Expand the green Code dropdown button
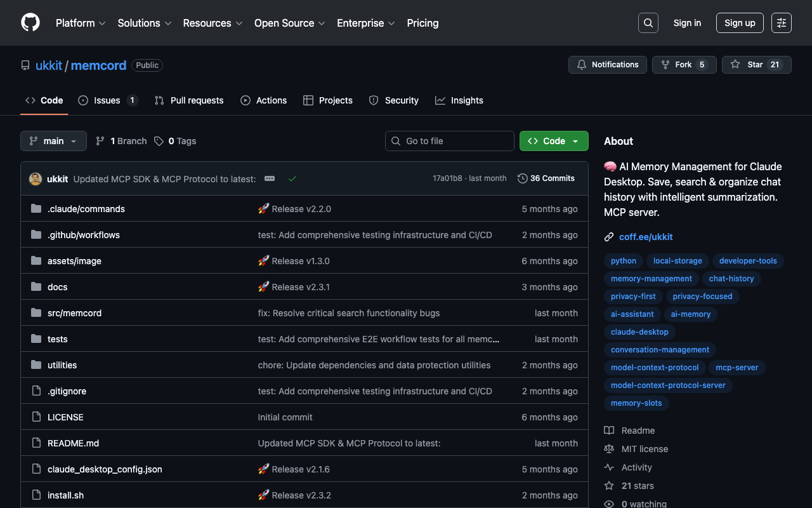The image size is (812, 508). click(553, 141)
